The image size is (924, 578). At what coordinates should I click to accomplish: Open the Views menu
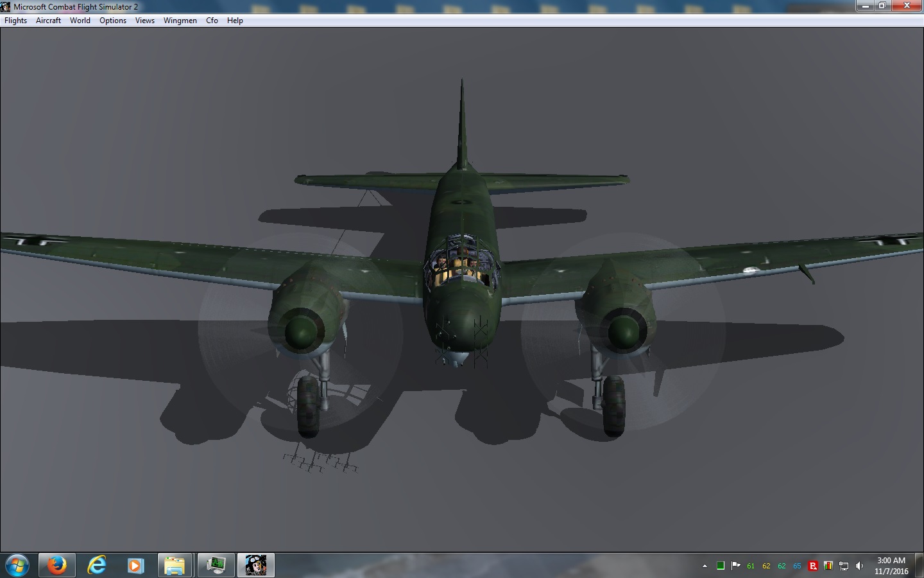point(145,21)
